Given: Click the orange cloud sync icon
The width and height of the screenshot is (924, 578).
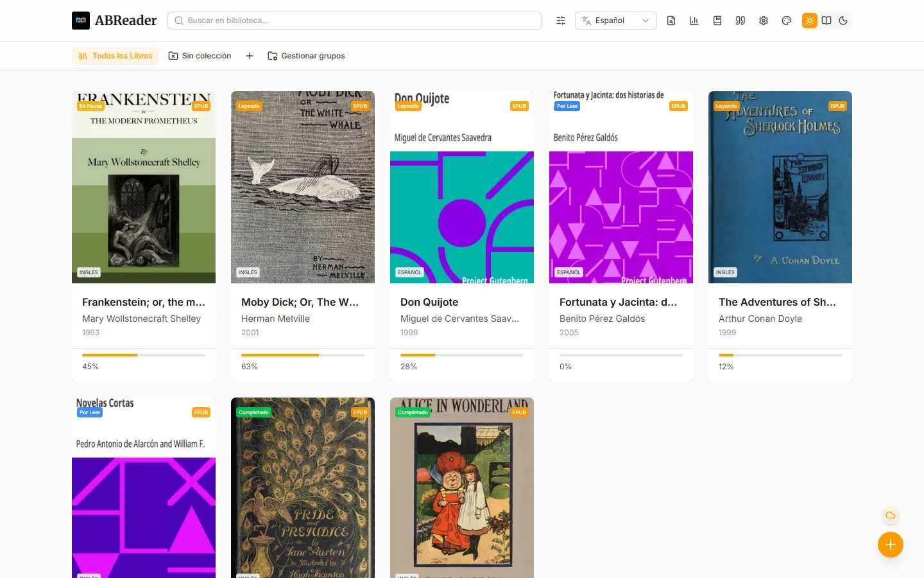Looking at the screenshot, I should pos(891,515).
